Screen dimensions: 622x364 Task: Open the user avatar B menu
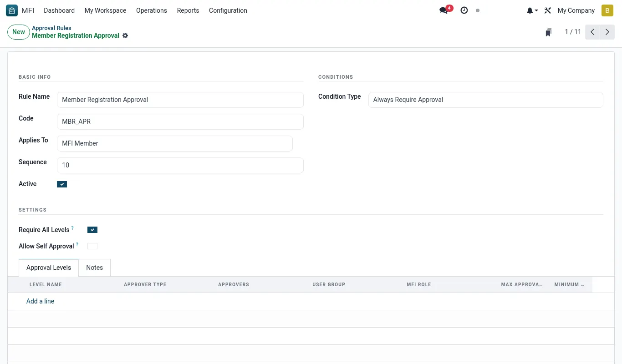(607, 10)
